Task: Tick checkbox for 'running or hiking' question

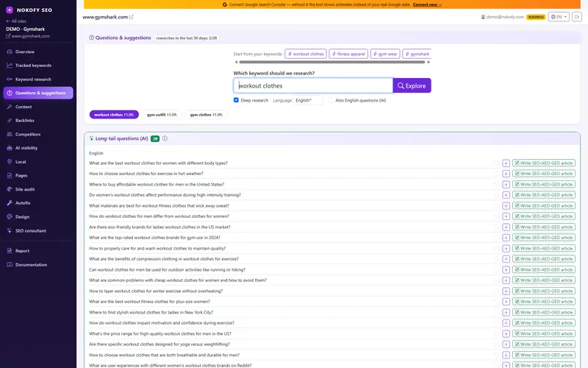Action: (496, 269)
